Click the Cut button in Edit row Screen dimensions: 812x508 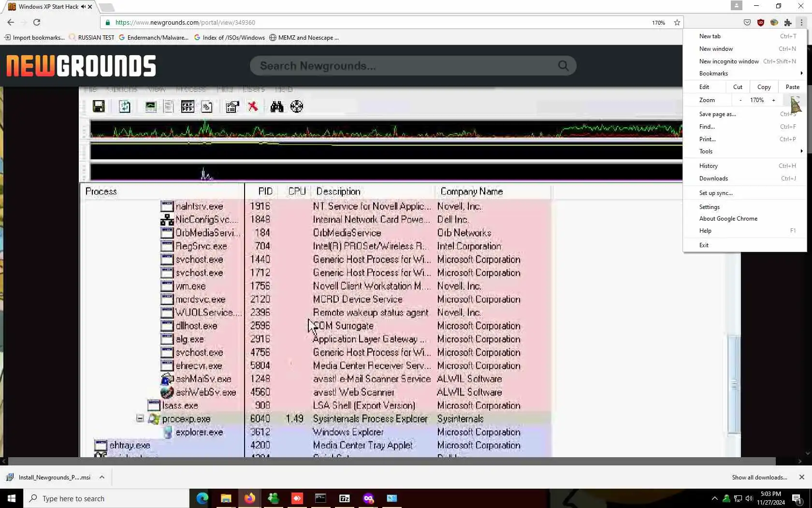pos(738,87)
